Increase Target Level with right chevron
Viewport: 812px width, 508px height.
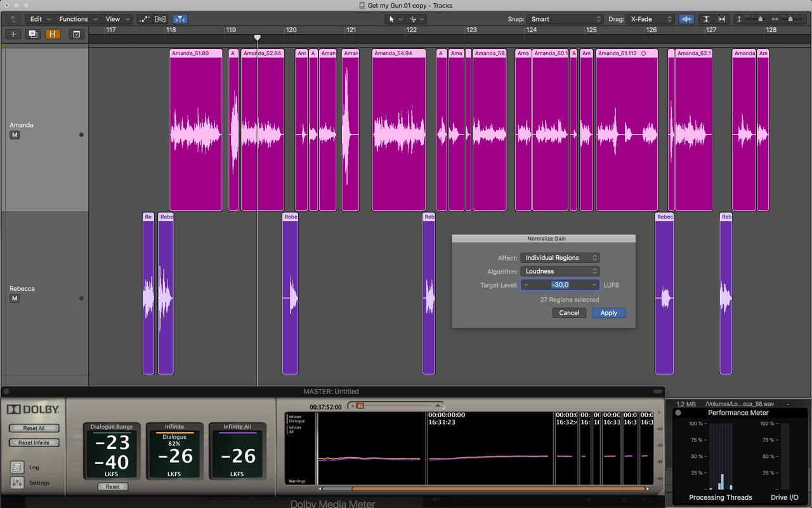click(x=594, y=285)
